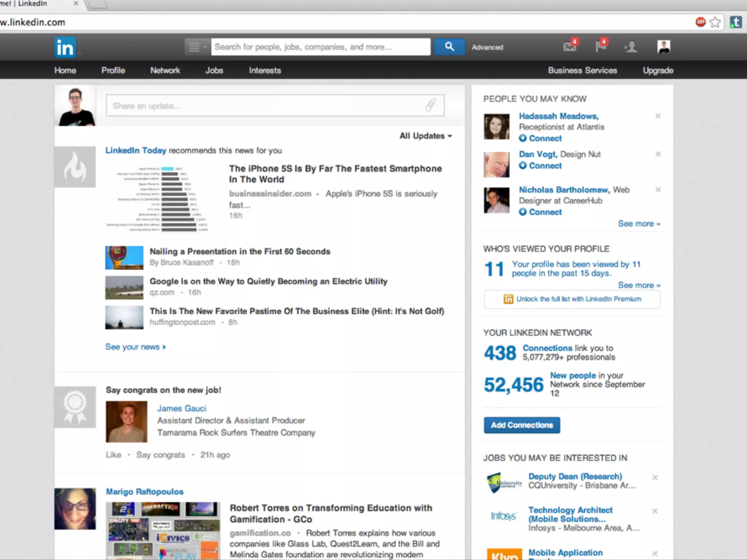Click the LinkedIn logo icon
Screen dimensions: 747x560
click(x=65, y=47)
